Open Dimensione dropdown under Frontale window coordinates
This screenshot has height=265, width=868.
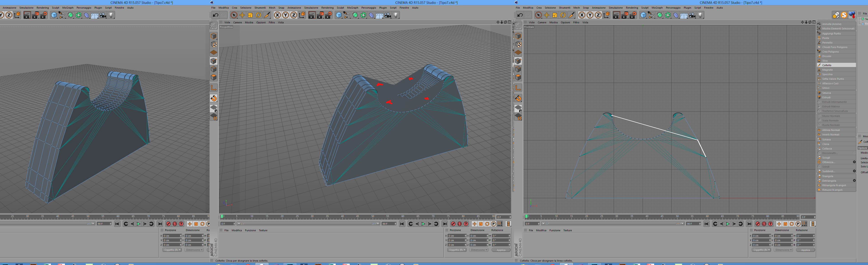click(783, 250)
